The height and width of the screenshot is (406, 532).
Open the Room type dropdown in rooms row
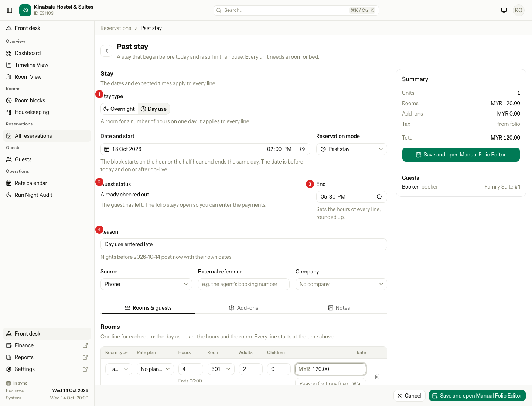(119, 369)
